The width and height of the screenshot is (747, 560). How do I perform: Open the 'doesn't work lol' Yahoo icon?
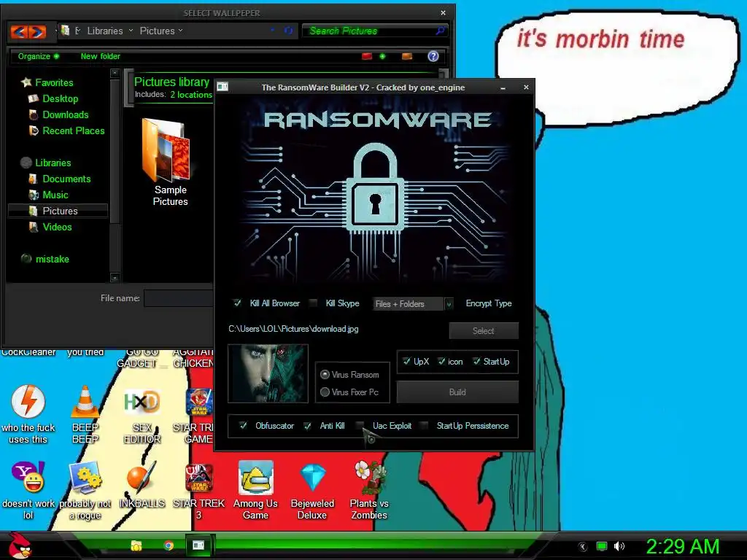(x=28, y=491)
